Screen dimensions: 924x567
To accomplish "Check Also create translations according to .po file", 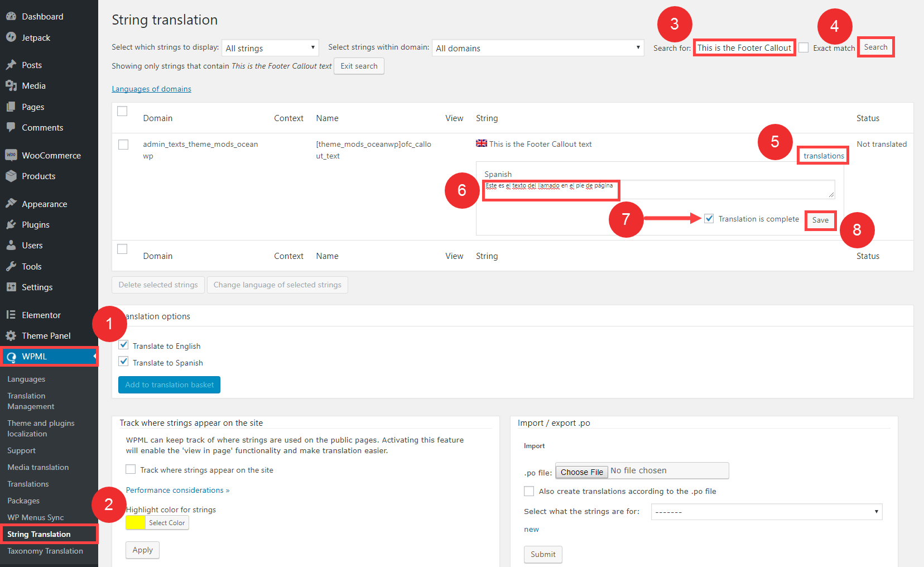I will (529, 491).
